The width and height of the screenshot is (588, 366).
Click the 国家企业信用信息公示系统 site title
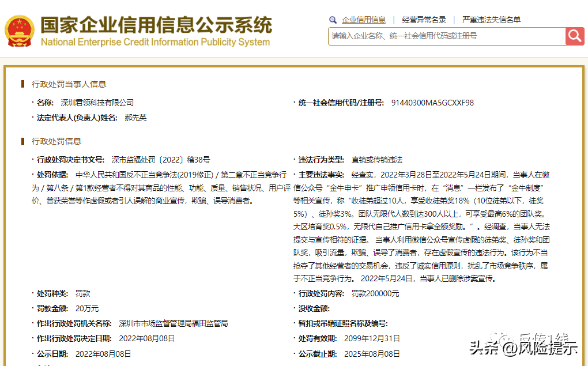pos(156,24)
